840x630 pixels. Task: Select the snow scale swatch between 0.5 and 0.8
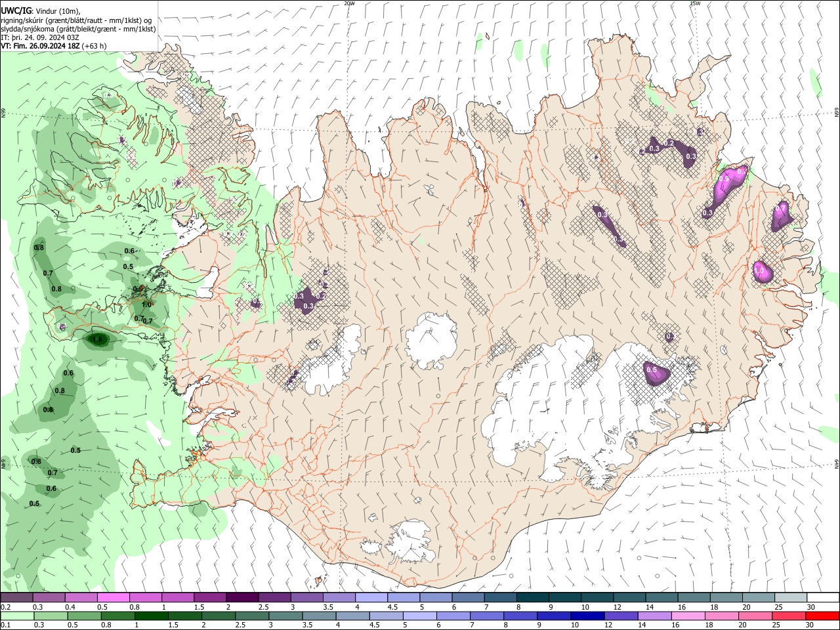(x=113, y=597)
